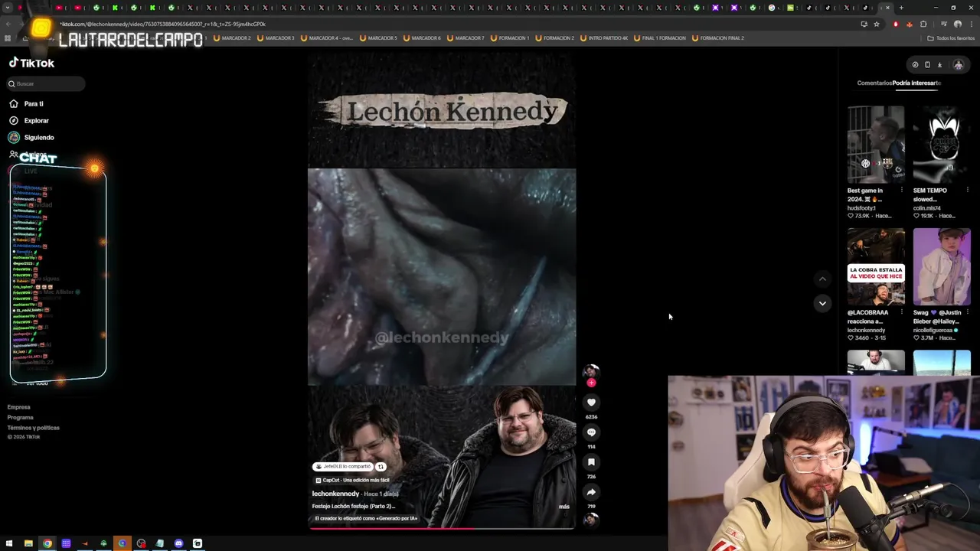
Task: Open Windows Start button
Action: [x=9, y=543]
